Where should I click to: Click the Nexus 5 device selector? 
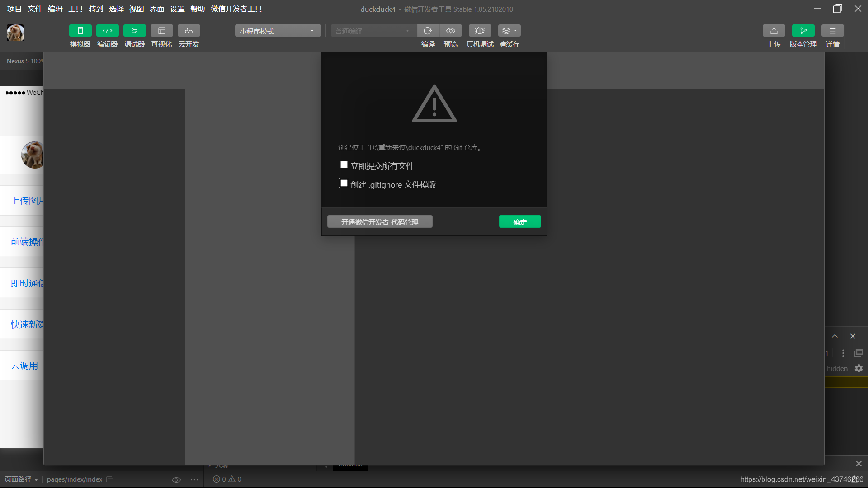25,61
